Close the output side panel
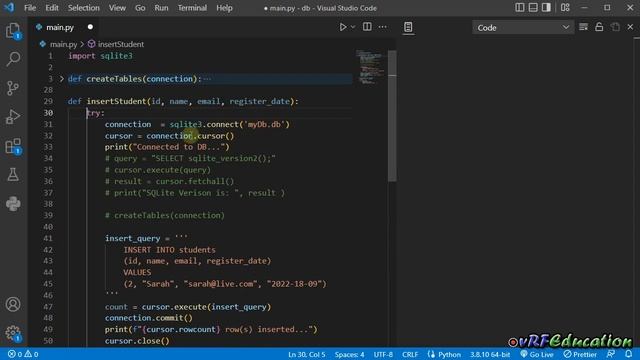This screenshot has height=360, width=640. click(630, 27)
